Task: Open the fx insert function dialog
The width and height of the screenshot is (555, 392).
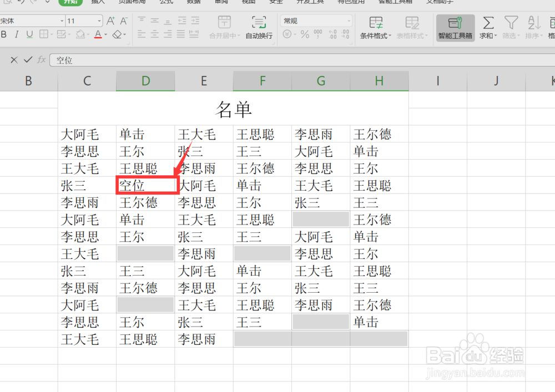Action: 42,60
